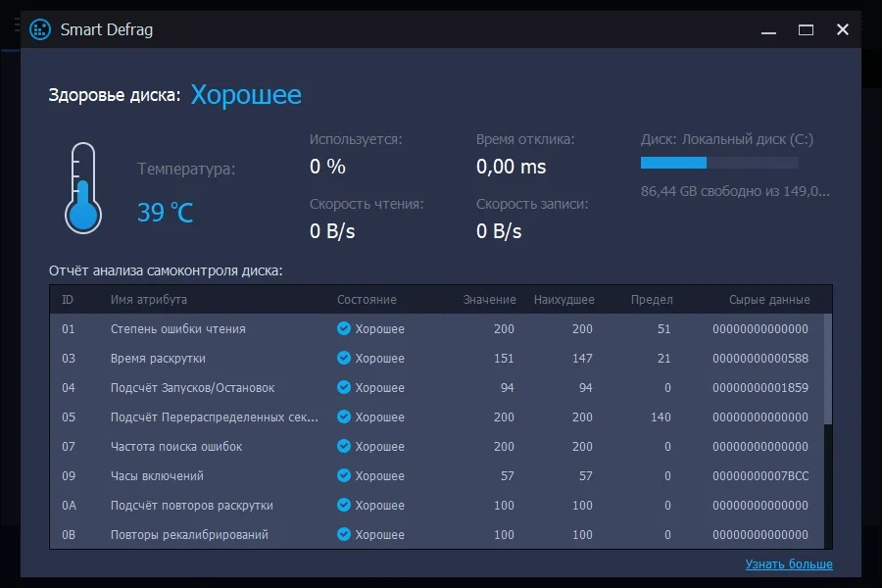Click the ID cell 0A
The height and width of the screenshot is (588, 882).
point(69,505)
